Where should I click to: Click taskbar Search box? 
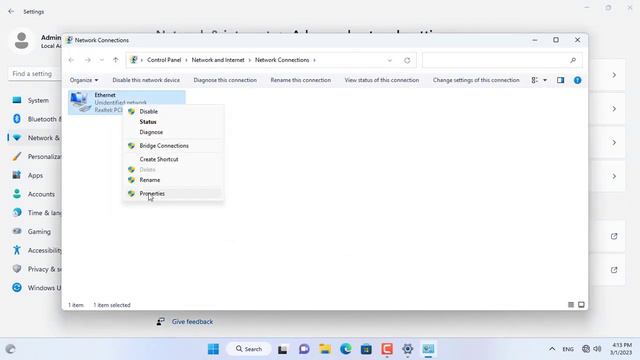[x=249, y=349]
